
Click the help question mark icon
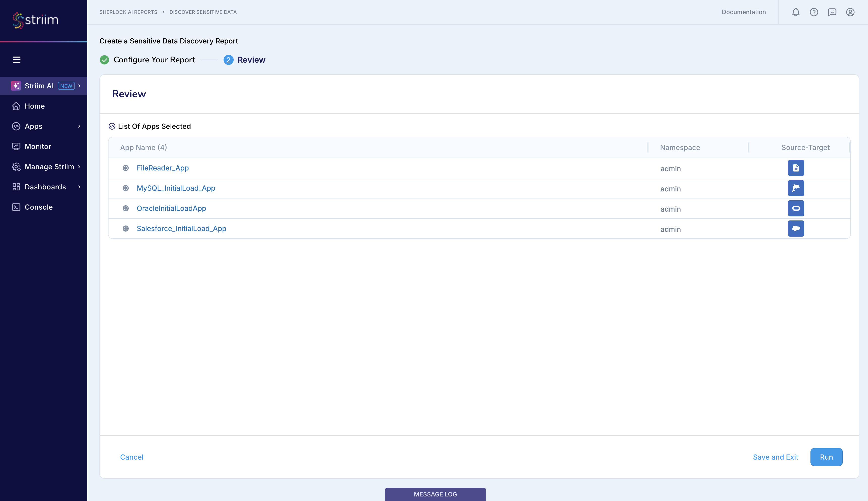(x=813, y=12)
